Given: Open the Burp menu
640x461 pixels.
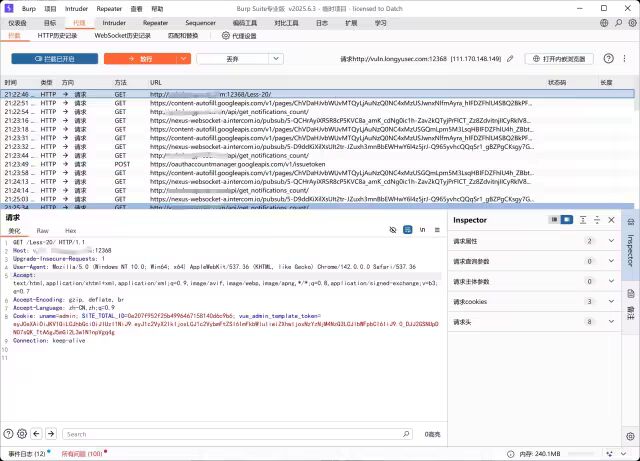Looking at the screenshot, I should [29, 9].
